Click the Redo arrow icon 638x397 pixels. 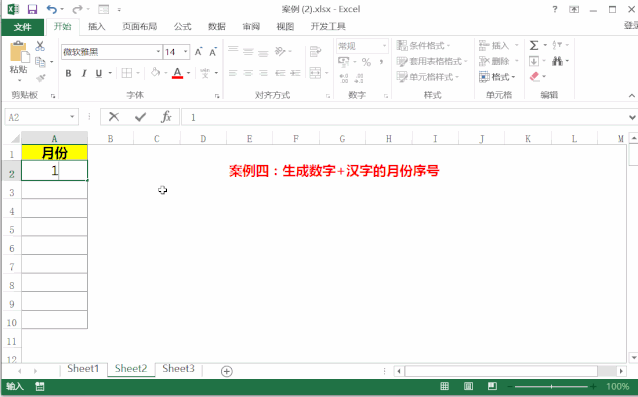click(x=77, y=9)
